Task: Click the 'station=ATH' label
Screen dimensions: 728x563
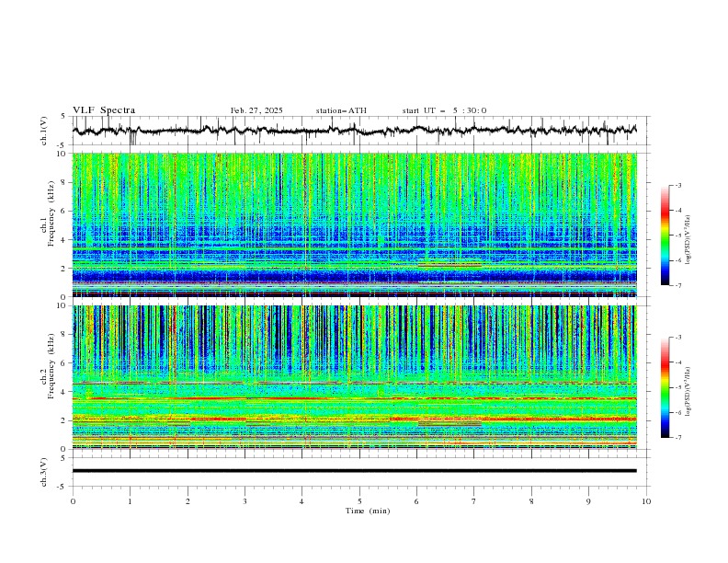Action: pos(341,110)
